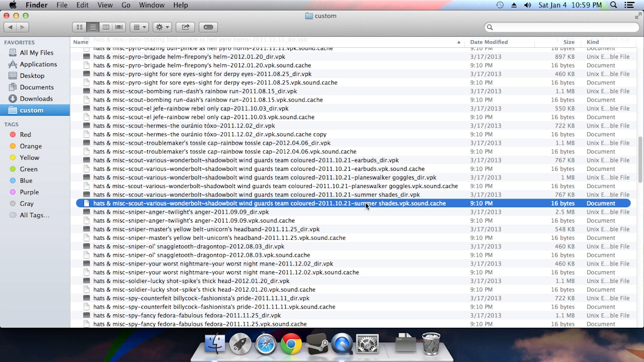644x362 pixels.
Task: Click into the Finder search field
Action: click(562, 27)
